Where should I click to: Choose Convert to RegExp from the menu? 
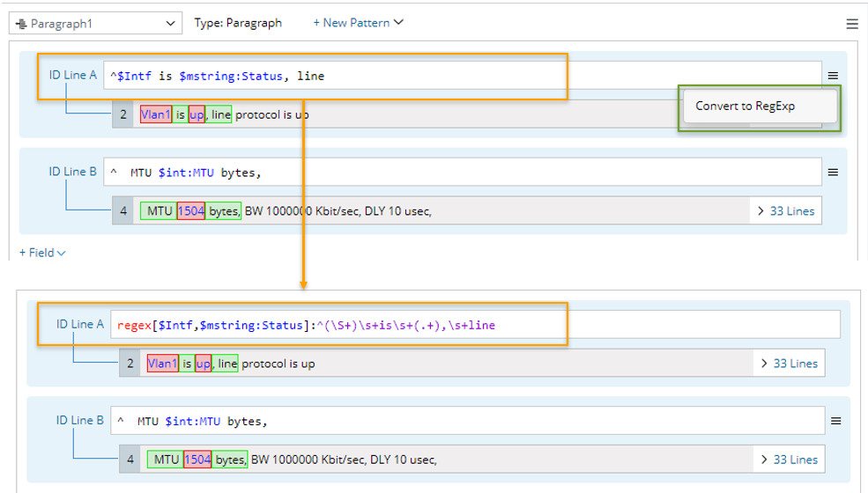[x=745, y=106]
